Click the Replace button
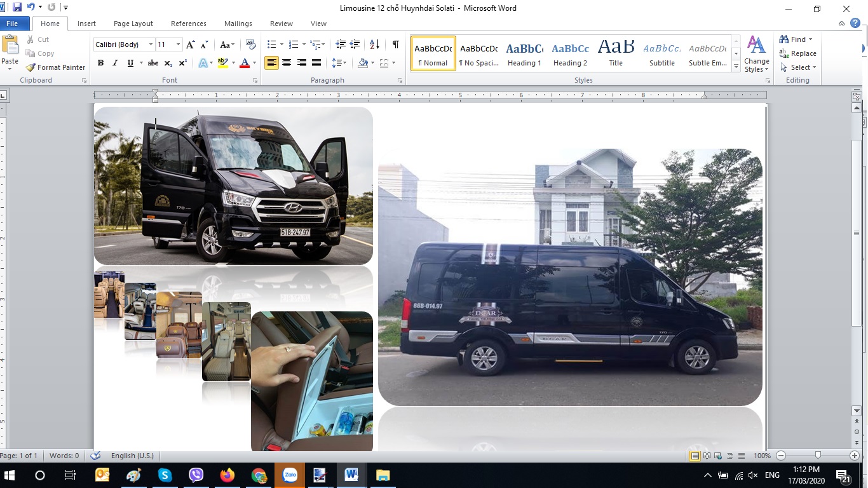 pyautogui.click(x=798, y=53)
